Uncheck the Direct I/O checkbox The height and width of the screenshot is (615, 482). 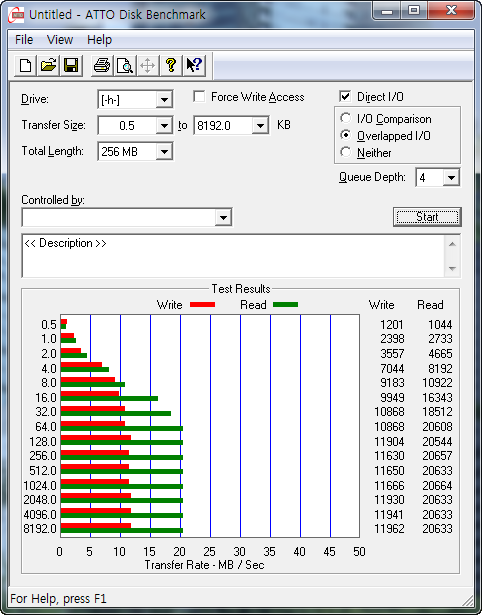click(345, 96)
